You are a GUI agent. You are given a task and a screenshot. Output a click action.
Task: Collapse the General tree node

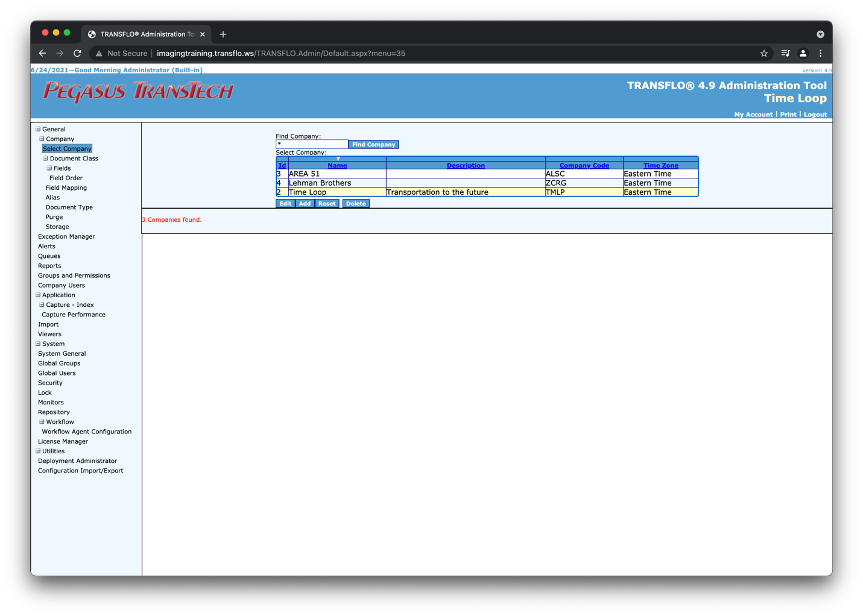(38, 129)
